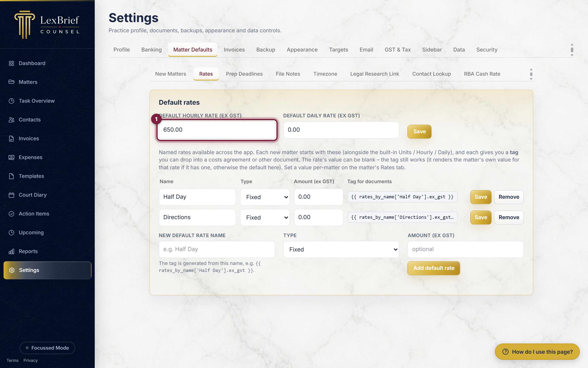Screen dimensions: 588x368
Task: Open the Appearance tab
Action: 302,50
